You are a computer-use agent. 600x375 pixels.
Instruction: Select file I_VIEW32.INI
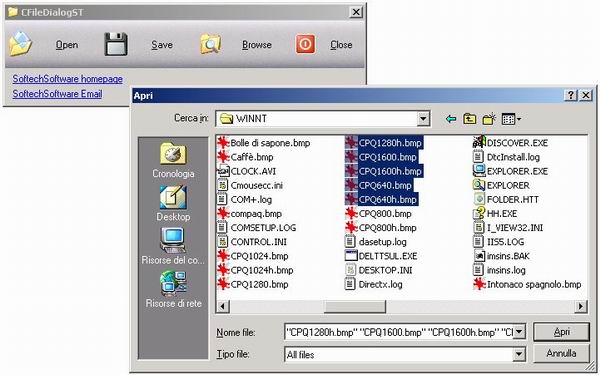click(x=508, y=228)
